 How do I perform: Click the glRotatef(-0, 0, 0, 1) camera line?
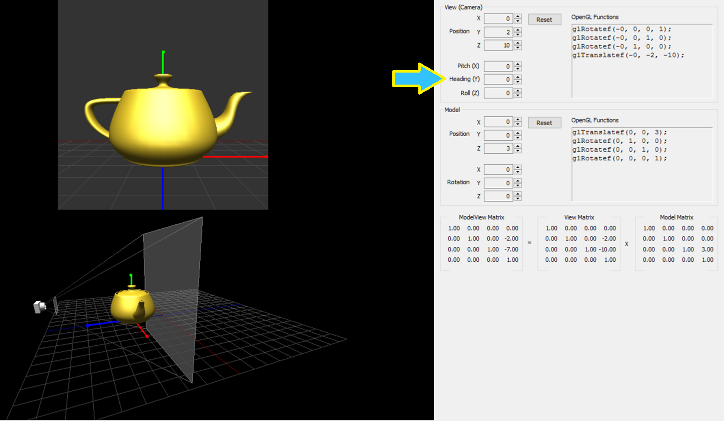pos(622,29)
